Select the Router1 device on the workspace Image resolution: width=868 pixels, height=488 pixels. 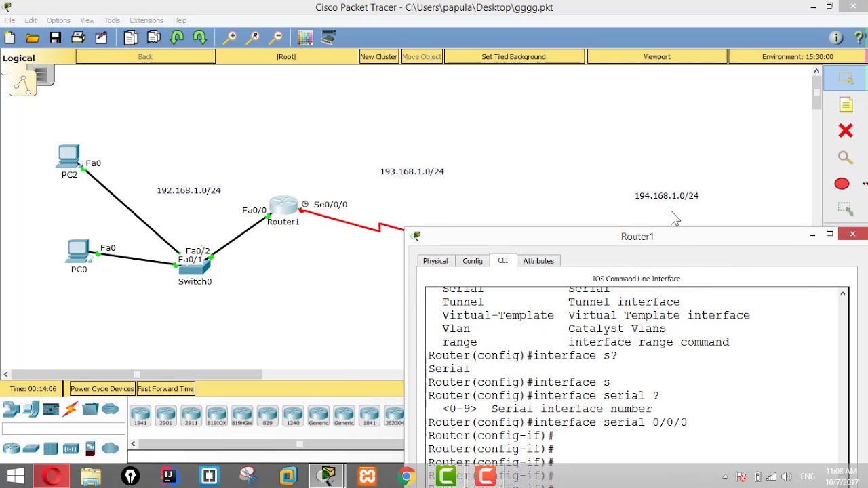[x=283, y=206]
